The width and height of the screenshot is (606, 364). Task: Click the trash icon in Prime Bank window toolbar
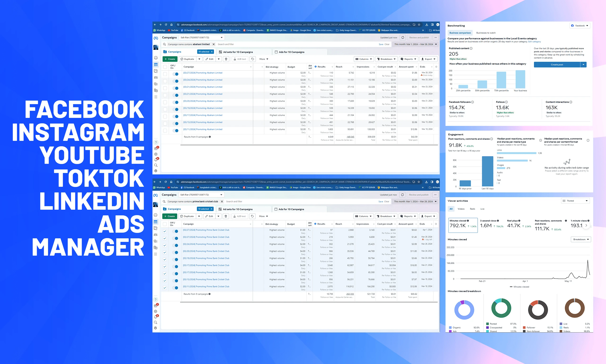pos(226,216)
